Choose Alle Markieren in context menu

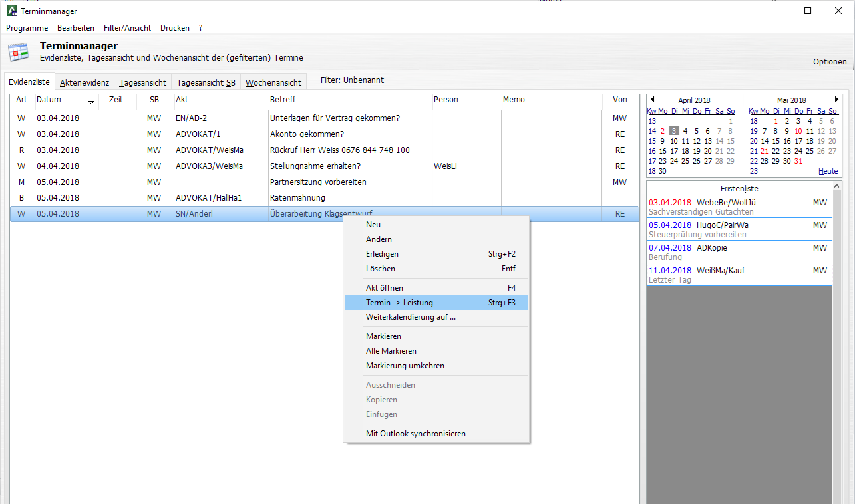(436, 351)
